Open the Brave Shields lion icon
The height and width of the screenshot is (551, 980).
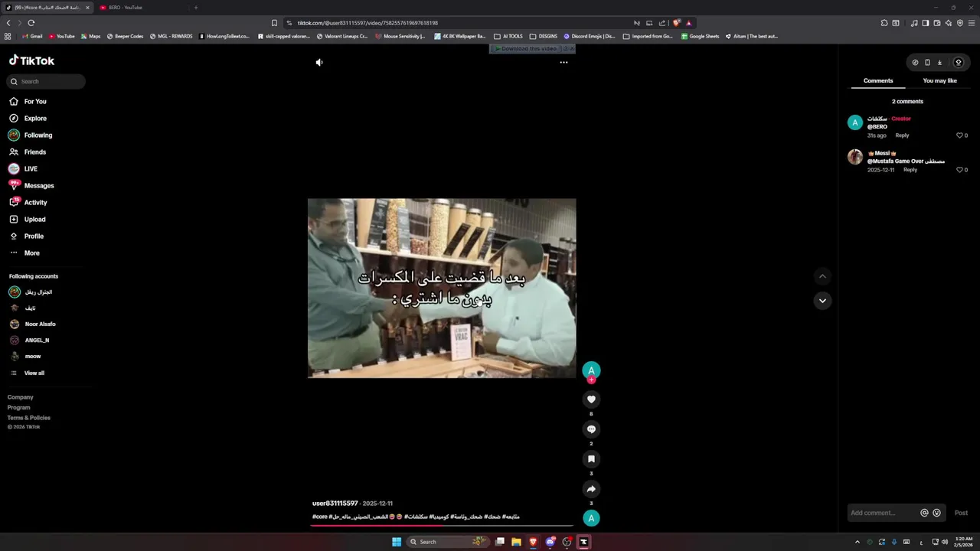676,23
